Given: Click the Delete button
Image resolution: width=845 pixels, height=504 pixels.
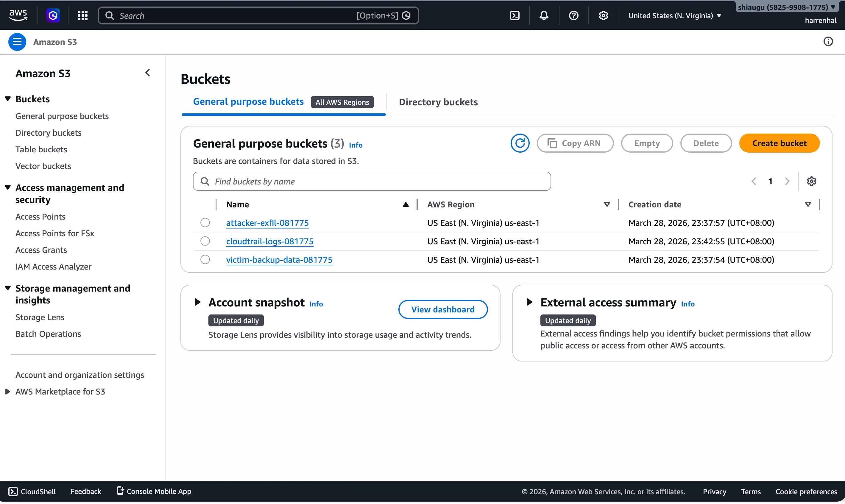Looking at the screenshot, I should [706, 143].
